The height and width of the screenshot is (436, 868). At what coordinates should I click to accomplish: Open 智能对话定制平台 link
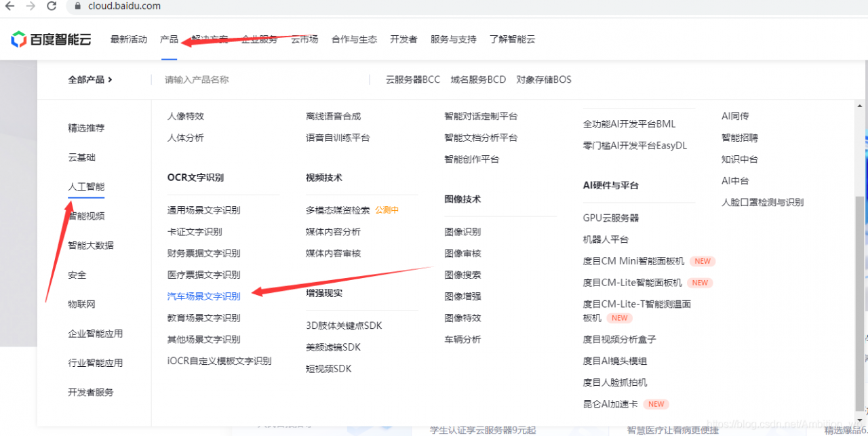(481, 116)
